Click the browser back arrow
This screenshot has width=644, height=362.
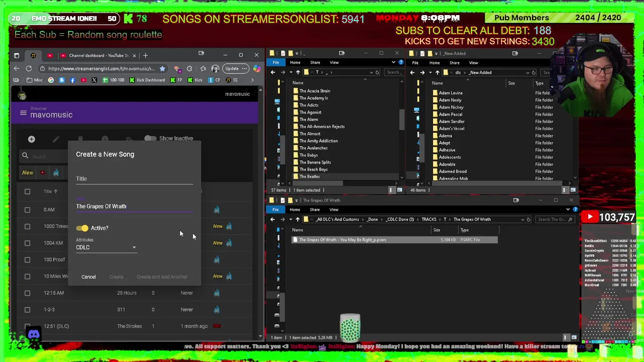17,68
